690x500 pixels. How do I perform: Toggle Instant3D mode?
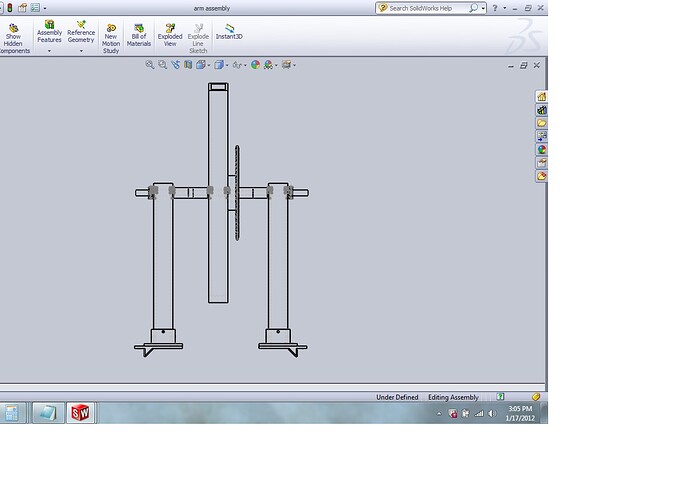[229, 32]
